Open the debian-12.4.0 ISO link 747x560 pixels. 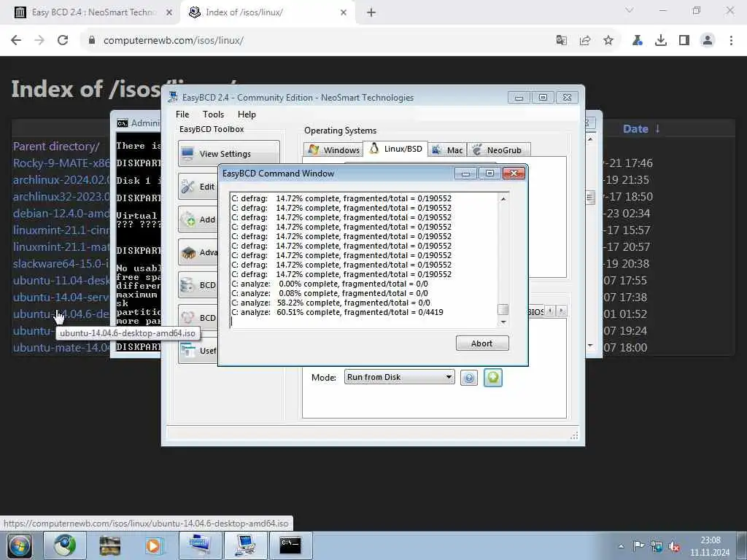(x=61, y=213)
